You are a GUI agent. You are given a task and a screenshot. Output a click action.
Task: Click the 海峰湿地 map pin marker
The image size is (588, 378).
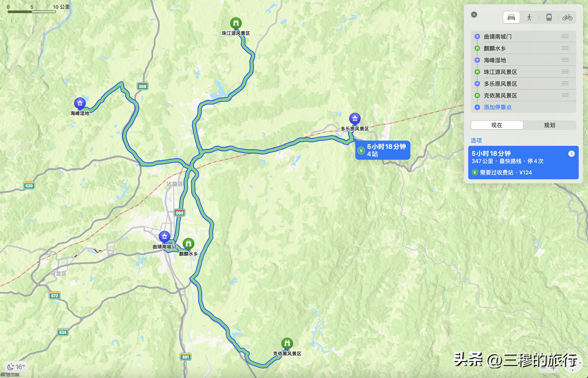80,103
